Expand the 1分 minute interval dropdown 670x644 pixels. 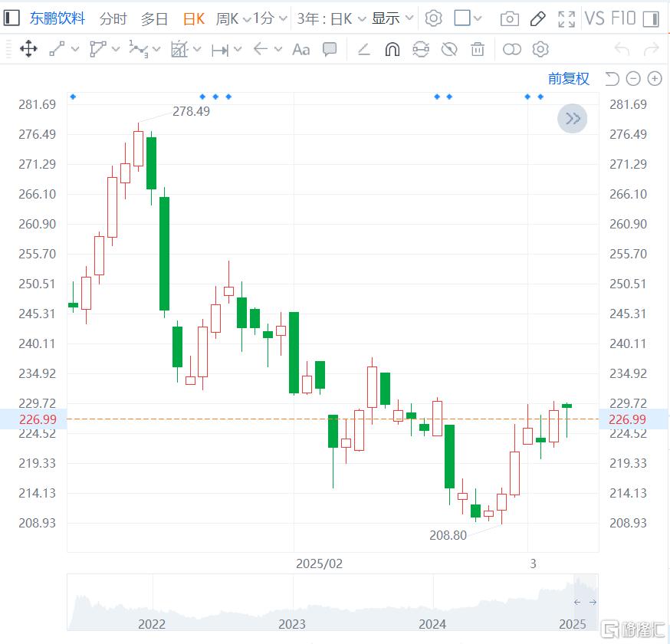(271, 18)
